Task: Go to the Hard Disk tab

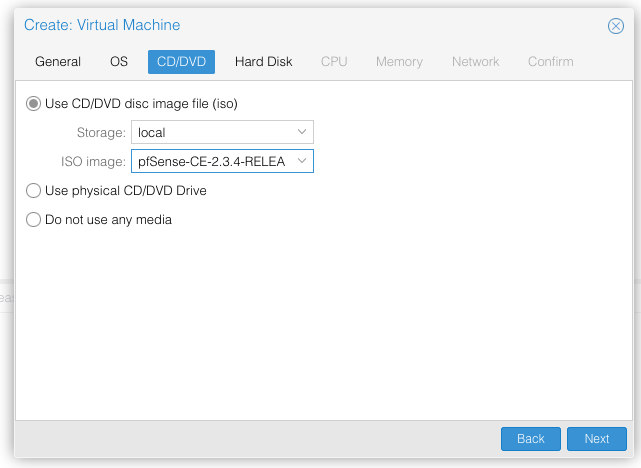Action: [264, 62]
